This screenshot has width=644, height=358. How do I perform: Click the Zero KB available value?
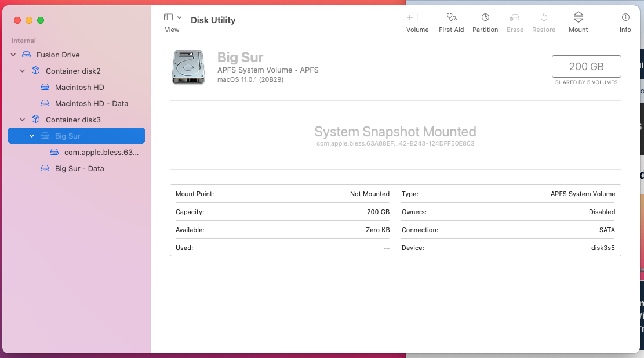(377, 230)
